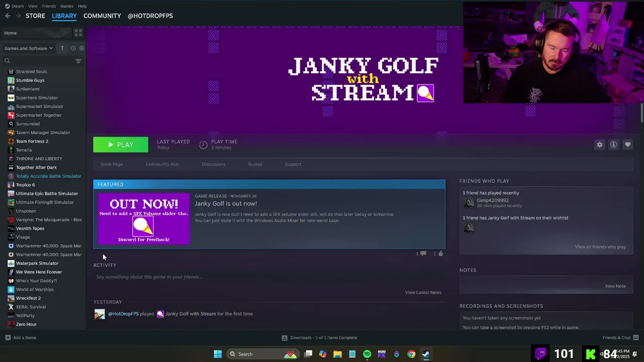Open the Games menu
Viewport: 644px width, 362px height.
[66, 6]
